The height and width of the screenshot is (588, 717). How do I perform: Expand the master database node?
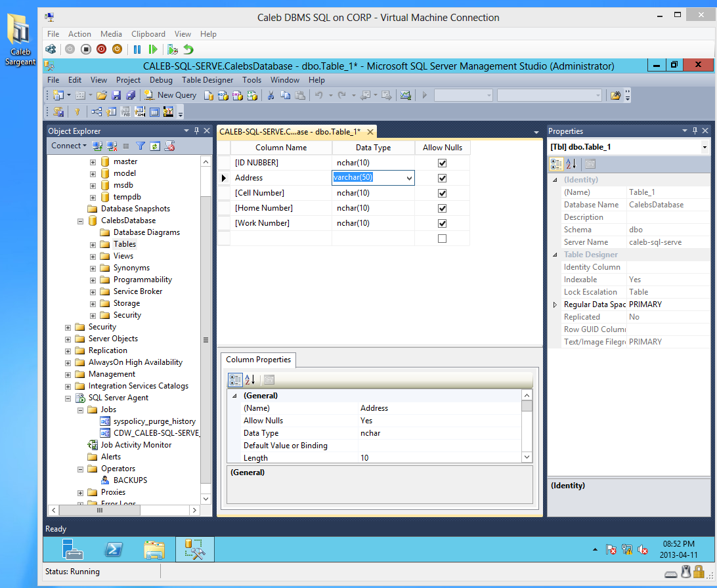(93, 162)
